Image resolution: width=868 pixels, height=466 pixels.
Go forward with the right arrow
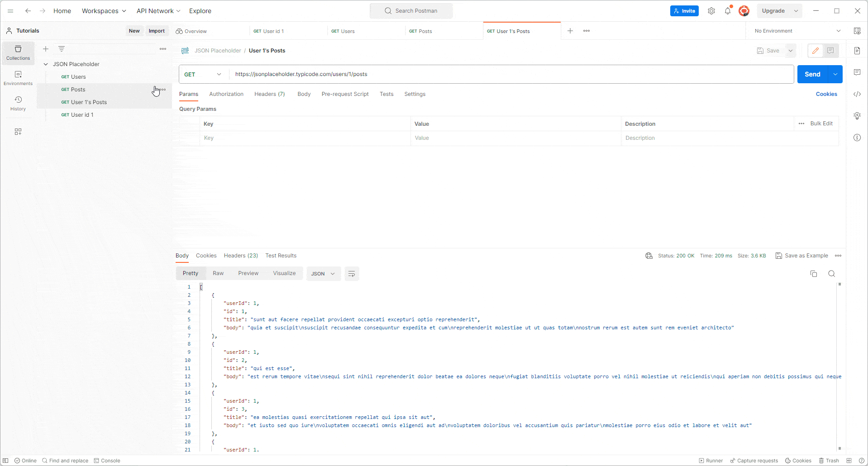[x=43, y=11]
